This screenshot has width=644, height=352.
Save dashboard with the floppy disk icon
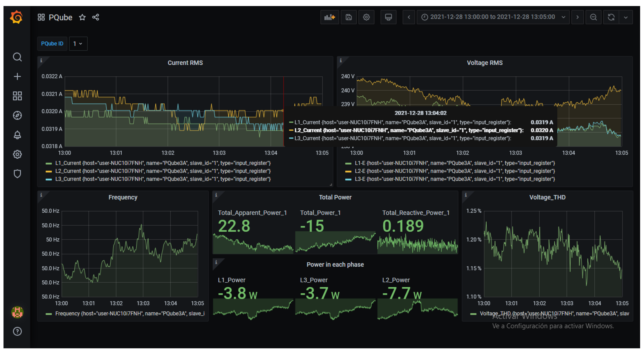pos(348,17)
